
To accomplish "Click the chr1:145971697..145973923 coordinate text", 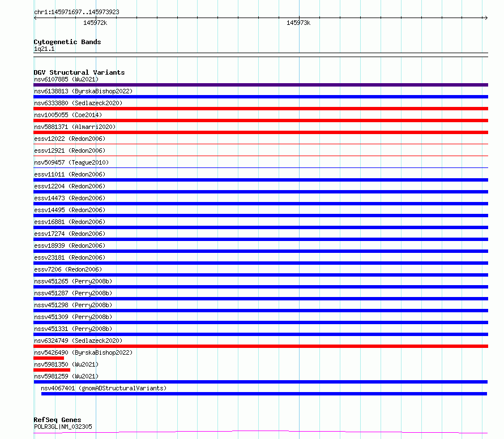I will (76, 12).
